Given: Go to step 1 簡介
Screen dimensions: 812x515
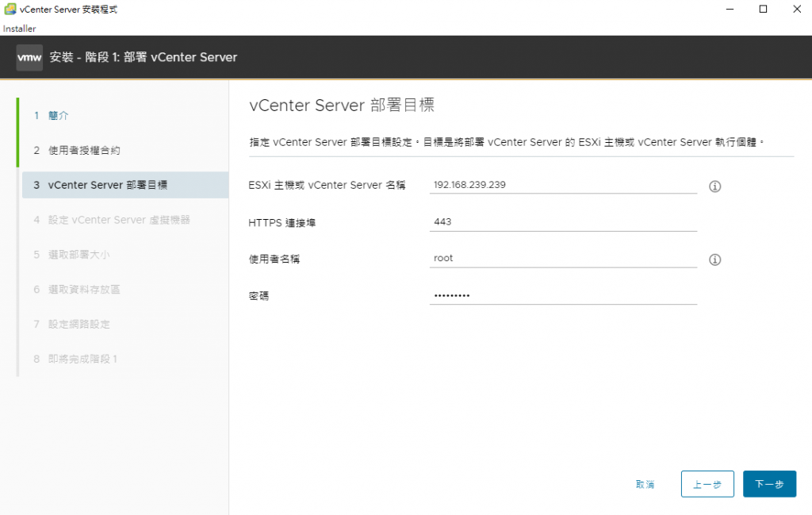Looking at the screenshot, I should (x=58, y=116).
